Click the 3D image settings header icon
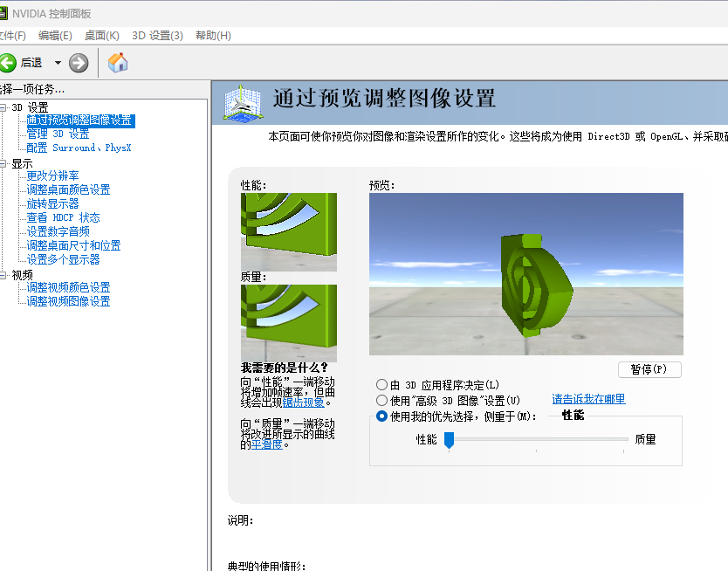This screenshot has height=571, width=728. [x=242, y=103]
